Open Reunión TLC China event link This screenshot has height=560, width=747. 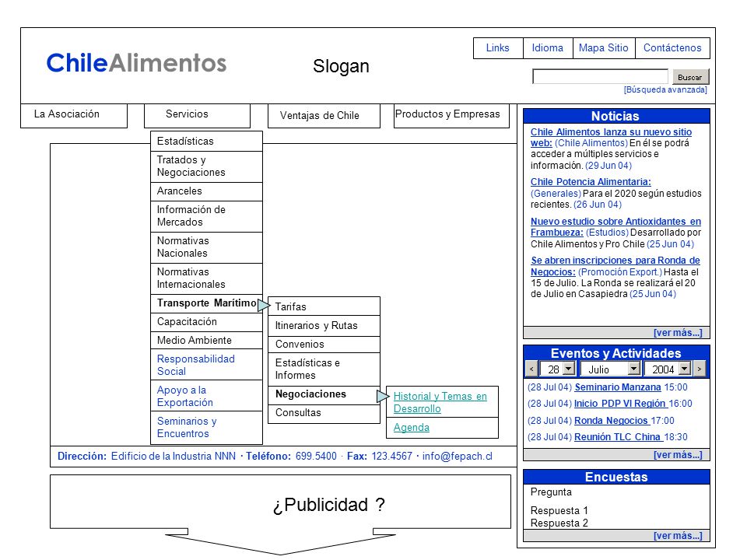pos(617,437)
